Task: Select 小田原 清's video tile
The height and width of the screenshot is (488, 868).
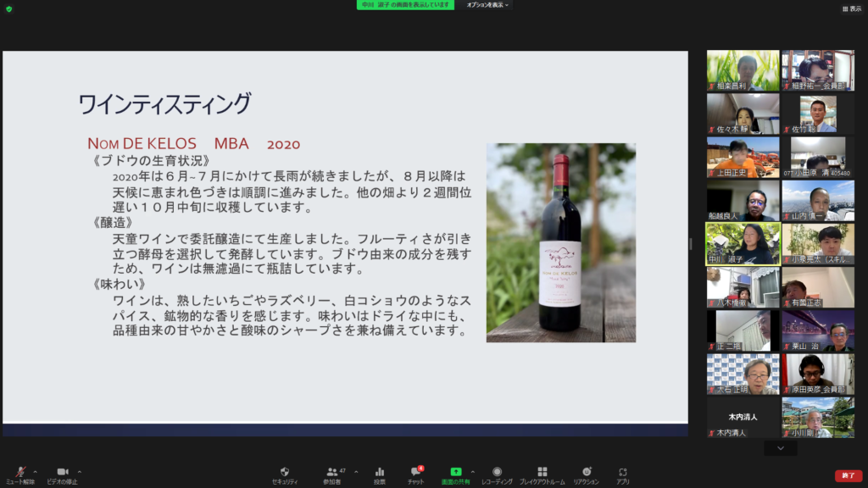Action: pyautogui.click(x=818, y=157)
